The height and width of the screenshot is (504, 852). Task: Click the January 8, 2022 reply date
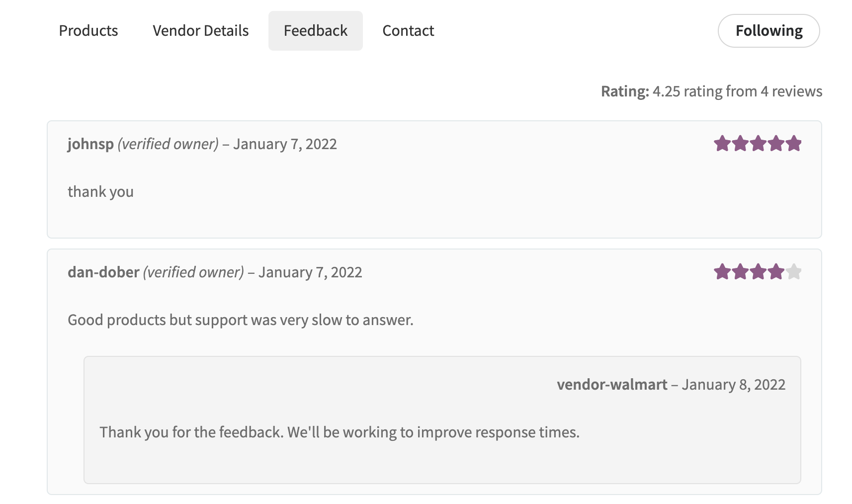[733, 385]
